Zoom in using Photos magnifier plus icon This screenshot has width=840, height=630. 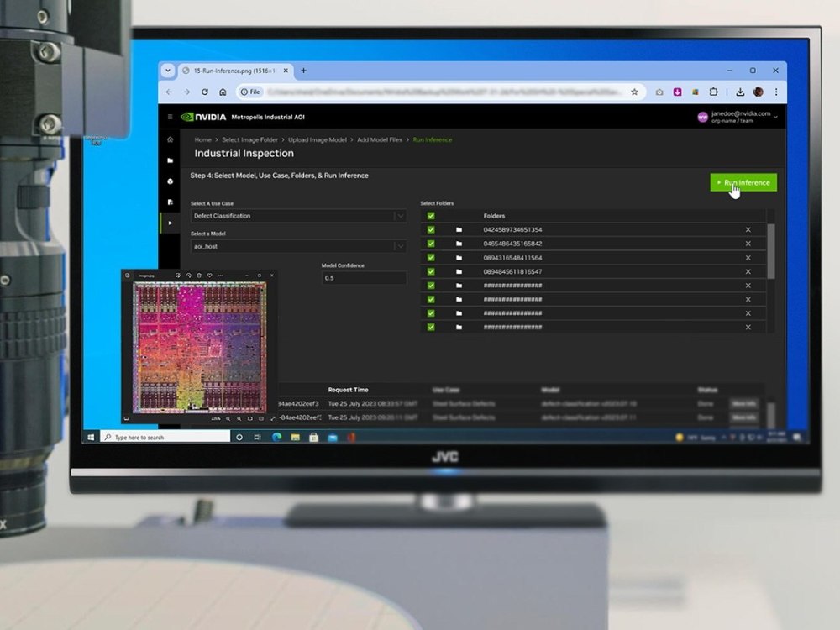point(239,418)
